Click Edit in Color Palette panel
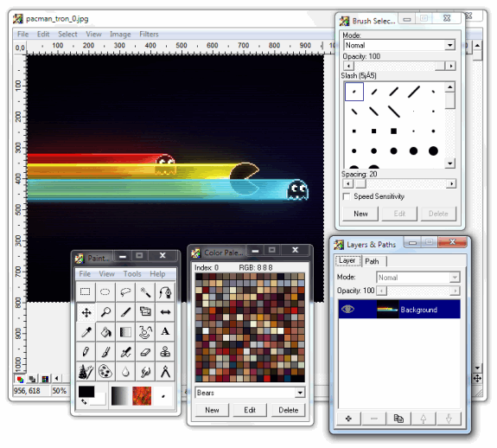Image resolution: width=497 pixels, height=448 pixels. pyautogui.click(x=250, y=410)
